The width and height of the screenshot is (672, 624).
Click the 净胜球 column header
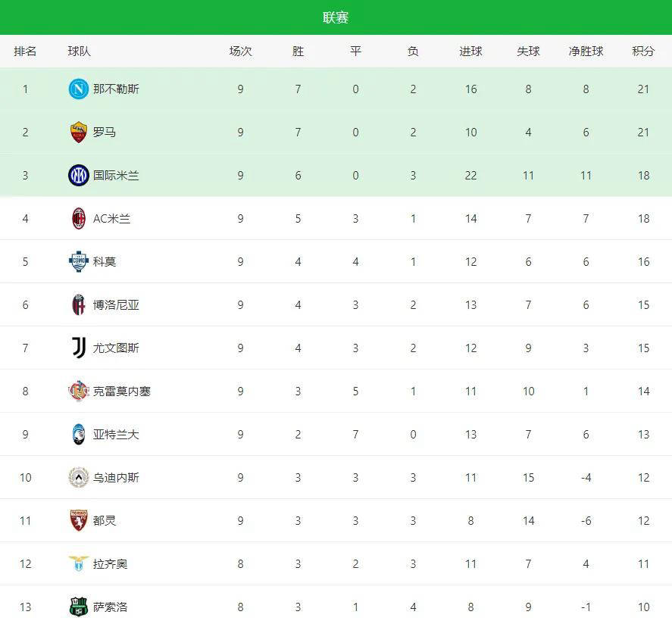click(x=586, y=51)
